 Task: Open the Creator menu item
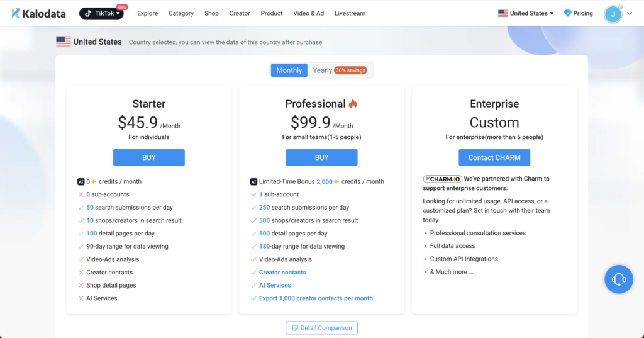[x=240, y=13]
